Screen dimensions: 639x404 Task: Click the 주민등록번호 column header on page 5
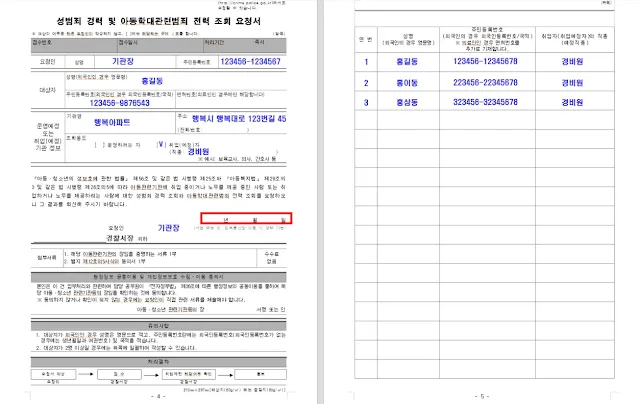(x=487, y=39)
